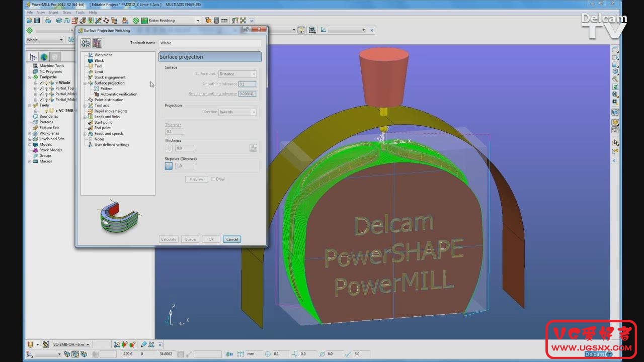
Task: Toggle lightbulb of VC-2MB tool
Action: pos(46,111)
